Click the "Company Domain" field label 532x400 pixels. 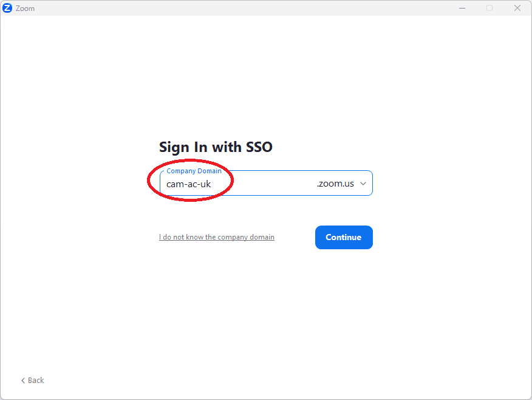coord(194,171)
